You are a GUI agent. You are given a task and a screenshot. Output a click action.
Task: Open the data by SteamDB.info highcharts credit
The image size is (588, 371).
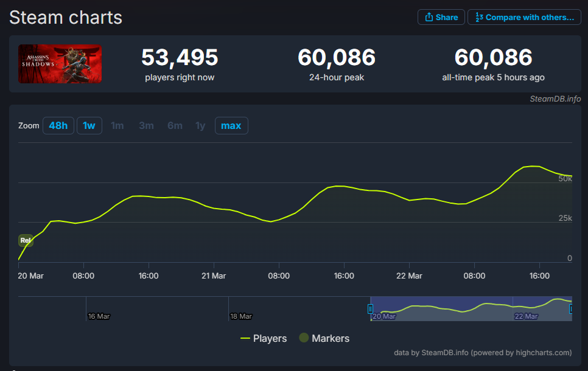[483, 353]
